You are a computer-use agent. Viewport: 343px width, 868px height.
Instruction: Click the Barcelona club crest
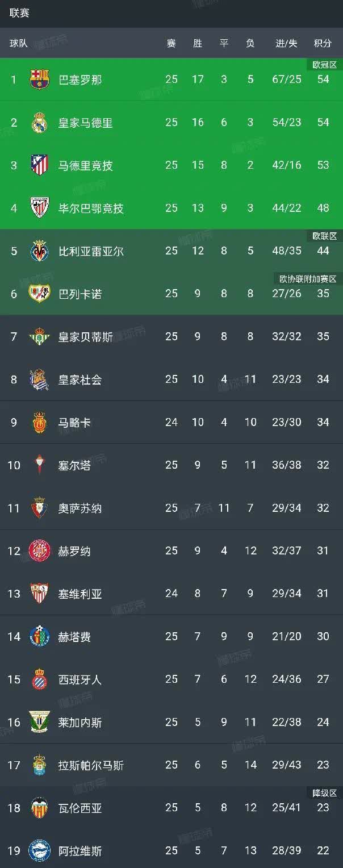click(40, 80)
